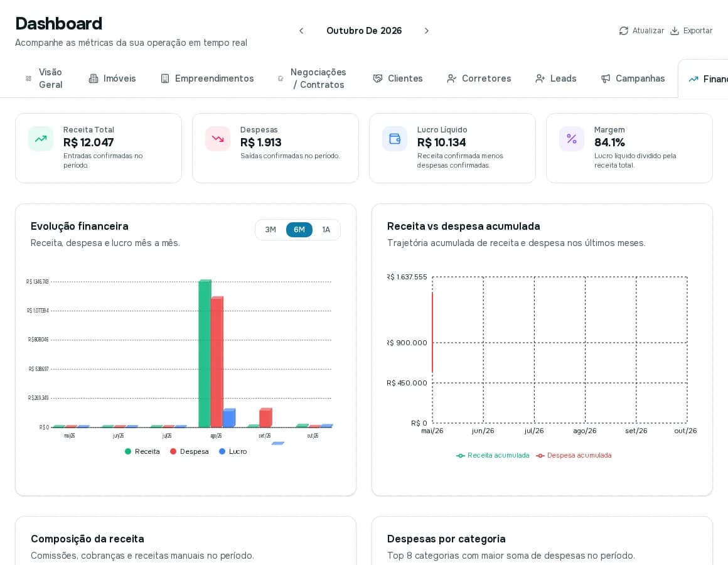Select the 3M period range

pyautogui.click(x=270, y=230)
